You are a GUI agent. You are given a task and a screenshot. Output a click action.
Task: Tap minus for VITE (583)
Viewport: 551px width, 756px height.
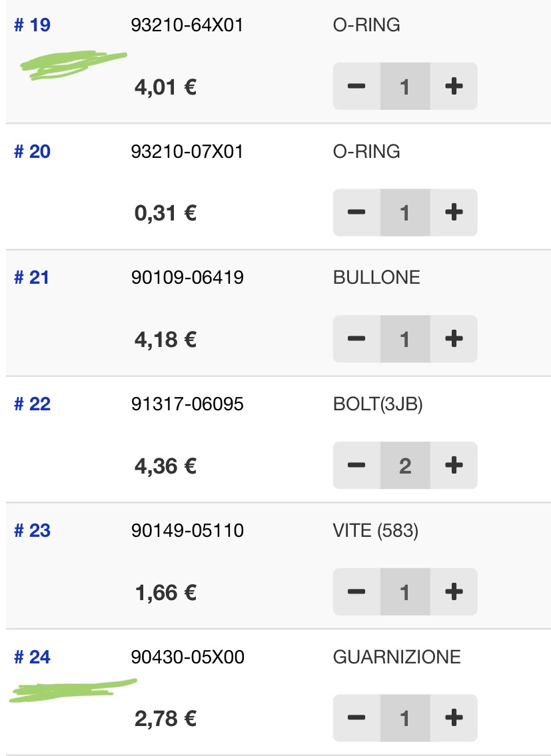pos(356,591)
